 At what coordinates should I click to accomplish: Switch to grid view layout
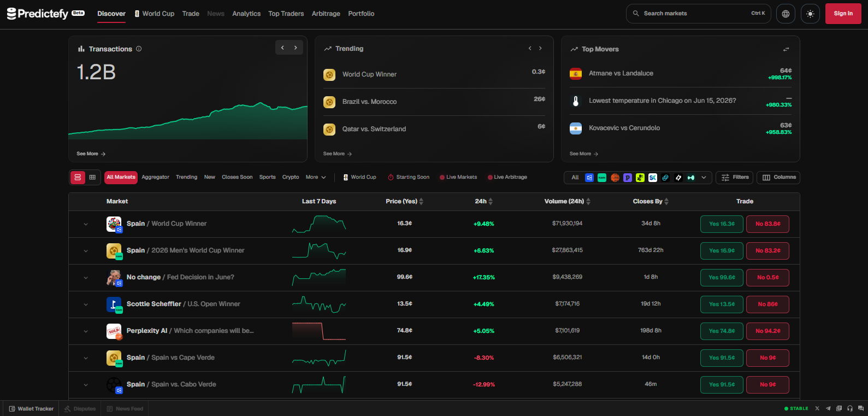pyautogui.click(x=92, y=177)
